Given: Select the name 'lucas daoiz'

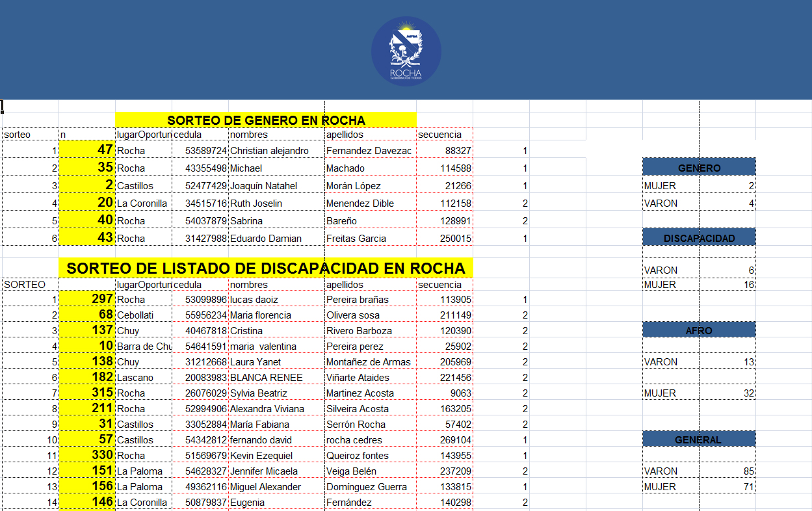Looking at the screenshot, I should click(254, 299).
